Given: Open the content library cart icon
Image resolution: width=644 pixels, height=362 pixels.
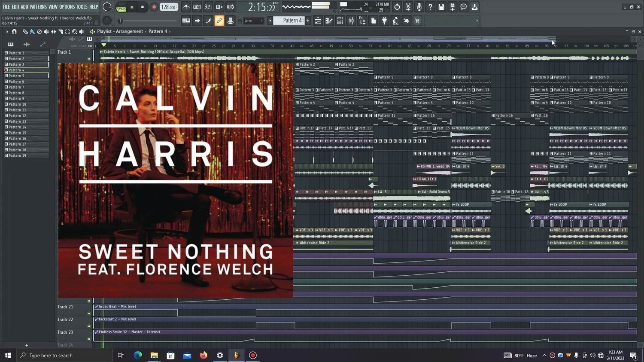Looking at the screenshot, I should (417, 21).
